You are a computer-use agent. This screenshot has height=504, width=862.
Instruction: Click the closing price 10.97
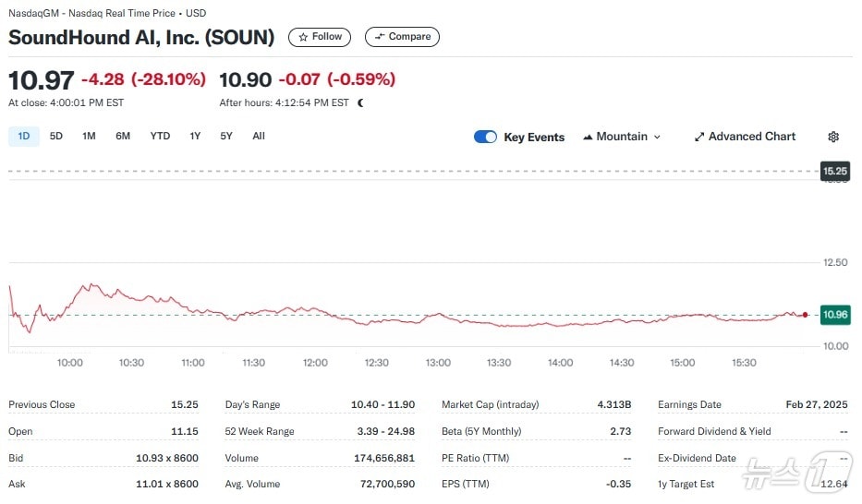click(x=42, y=80)
